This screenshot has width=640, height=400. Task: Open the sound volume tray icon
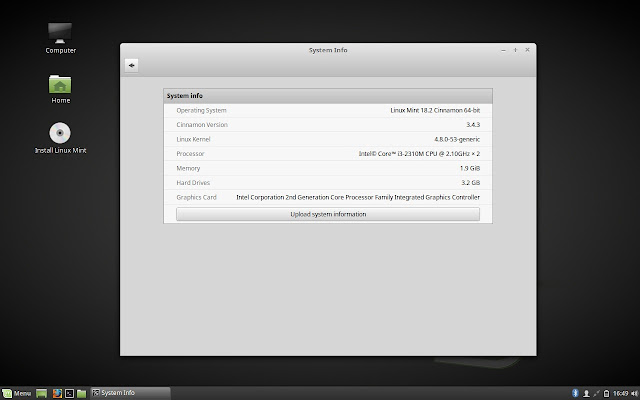tap(634, 393)
